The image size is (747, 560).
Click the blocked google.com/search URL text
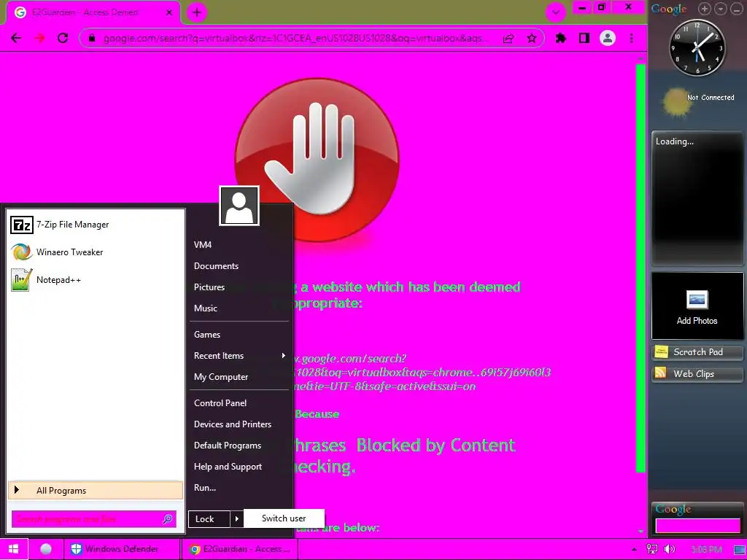pyautogui.click(x=422, y=372)
